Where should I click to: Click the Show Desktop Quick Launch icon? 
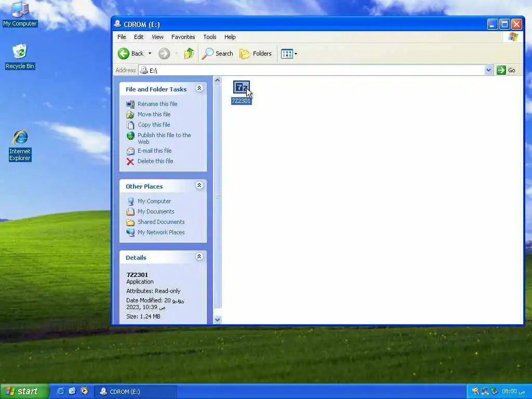[72, 391]
